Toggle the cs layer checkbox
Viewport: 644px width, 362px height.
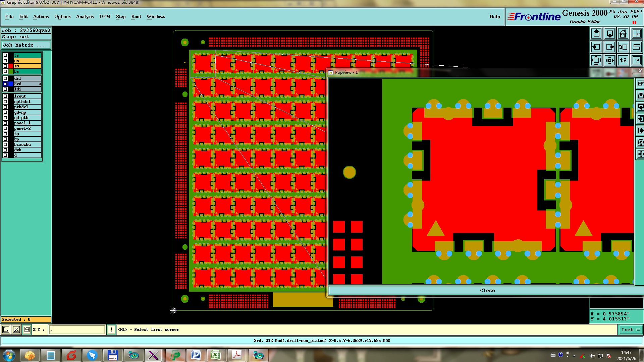tap(5, 61)
